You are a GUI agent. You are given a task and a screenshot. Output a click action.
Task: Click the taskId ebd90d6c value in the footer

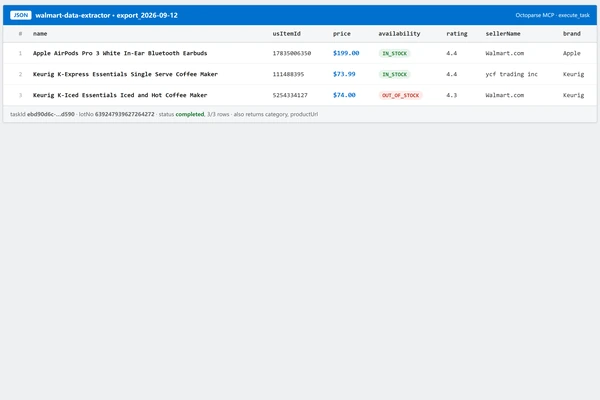tap(51, 114)
